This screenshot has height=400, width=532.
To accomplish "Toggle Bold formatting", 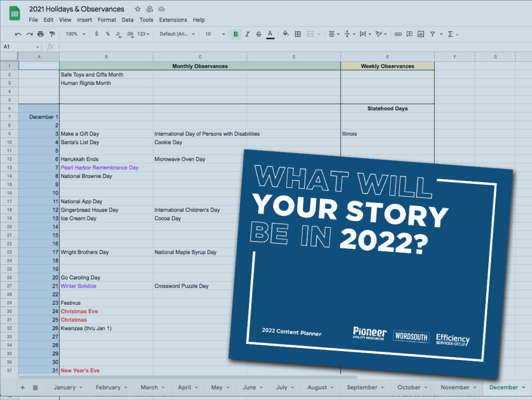I will coord(236,34).
